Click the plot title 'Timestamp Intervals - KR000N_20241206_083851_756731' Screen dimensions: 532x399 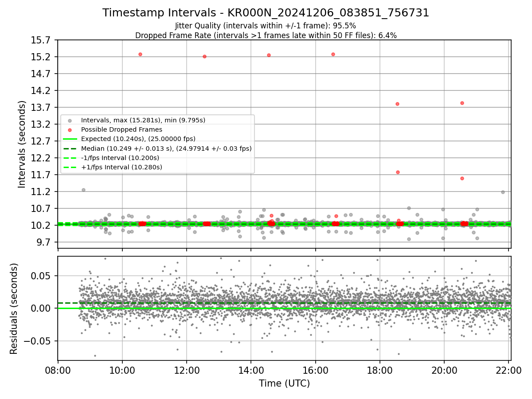(x=266, y=13)
